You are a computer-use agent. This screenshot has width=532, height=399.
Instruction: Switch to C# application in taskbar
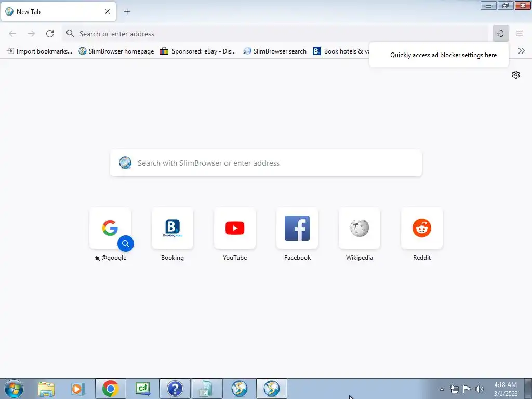coord(143,389)
